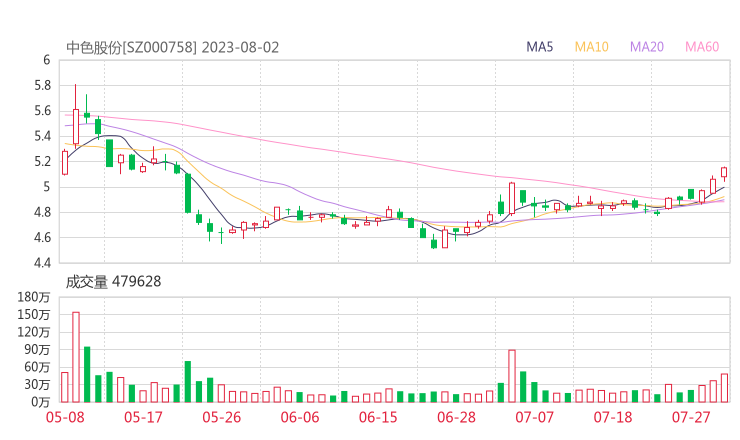Viewport: 740px width, 440px height.
Task: Click the 5.2 price axis label
Action: click(x=42, y=162)
